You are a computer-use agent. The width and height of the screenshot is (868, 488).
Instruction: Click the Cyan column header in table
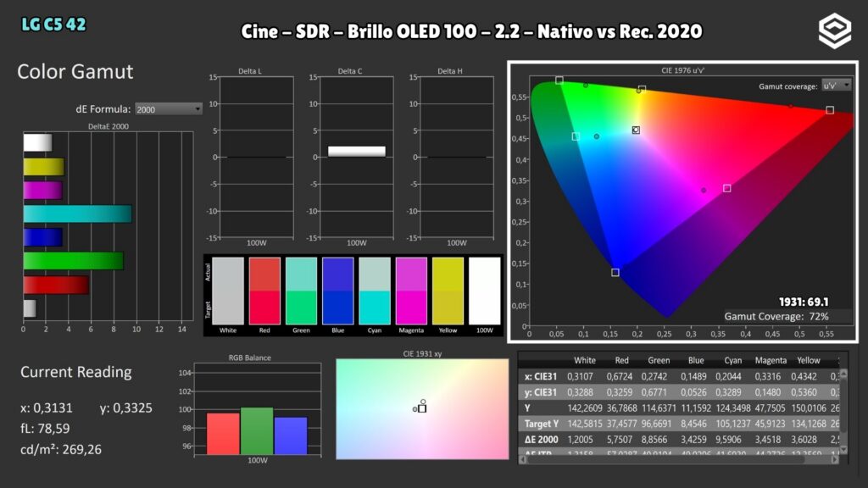(x=733, y=360)
